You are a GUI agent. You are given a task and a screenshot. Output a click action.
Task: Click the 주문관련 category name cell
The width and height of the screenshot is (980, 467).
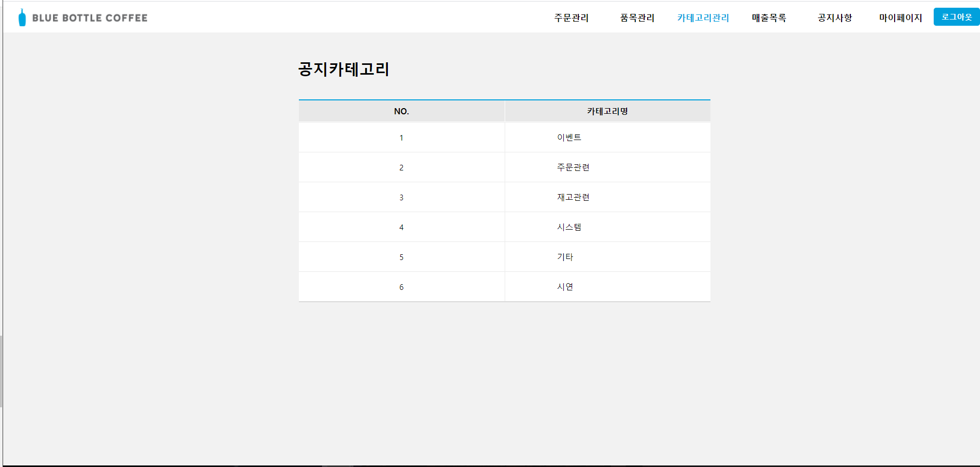pyautogui.click(x=574, y=167)
